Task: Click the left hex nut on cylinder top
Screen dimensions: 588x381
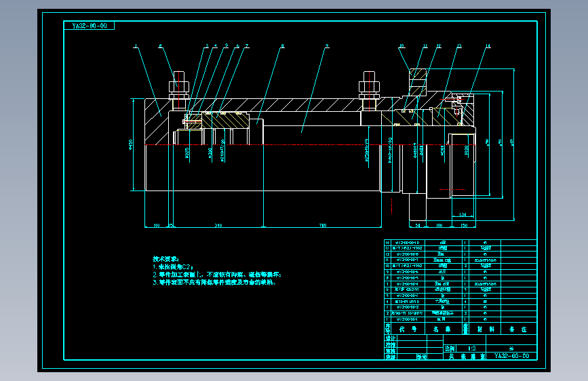Action: tap(179, 87)
